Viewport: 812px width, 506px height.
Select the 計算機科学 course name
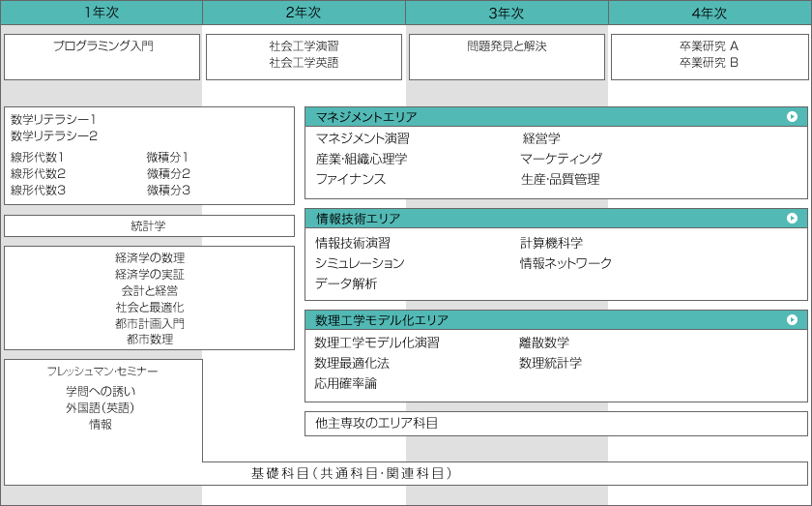pos(551,243)
